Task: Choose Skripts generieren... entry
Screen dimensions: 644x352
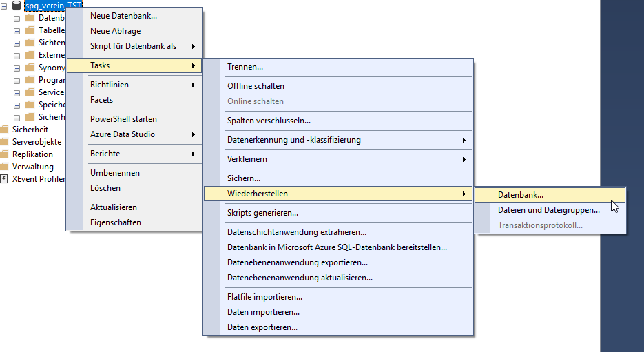Action: pyautogui.click(x=262, y=213)
